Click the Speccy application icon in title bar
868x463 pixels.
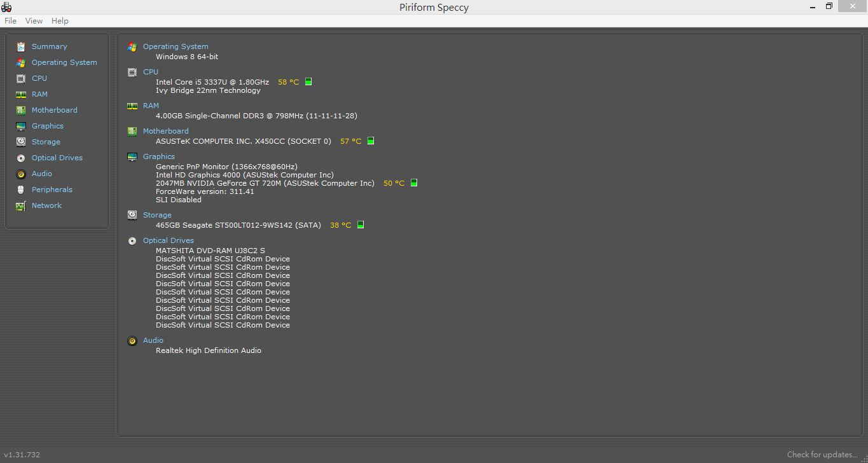pos(6,7)
